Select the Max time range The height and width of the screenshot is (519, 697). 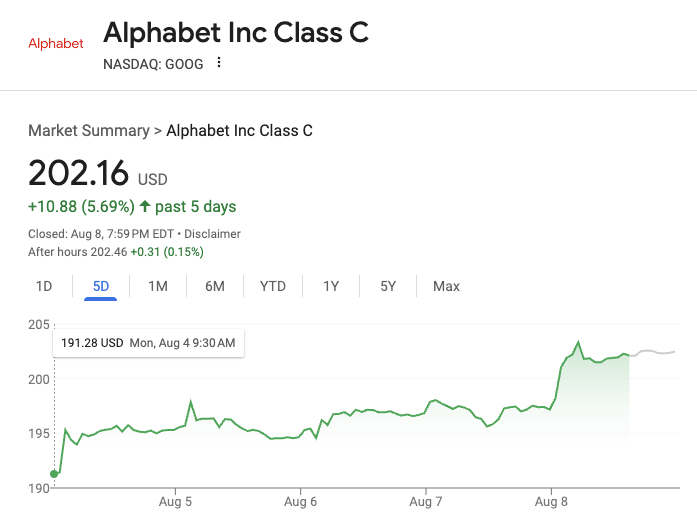click(x=446, y=286)
